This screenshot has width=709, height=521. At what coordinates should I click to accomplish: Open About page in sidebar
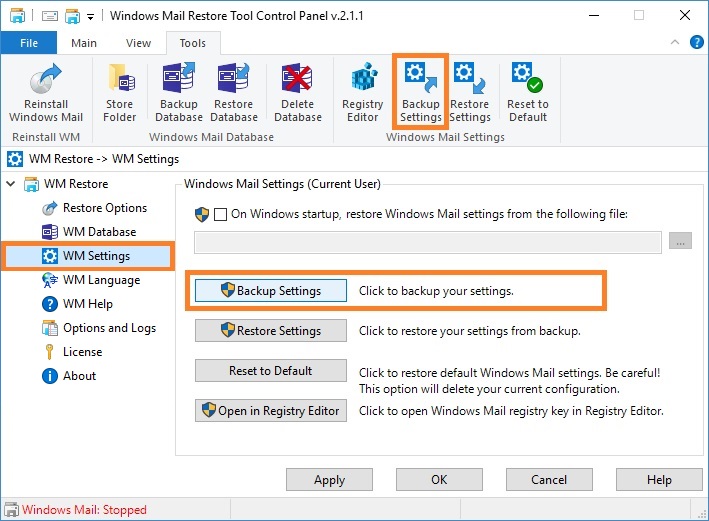point(69,376)
